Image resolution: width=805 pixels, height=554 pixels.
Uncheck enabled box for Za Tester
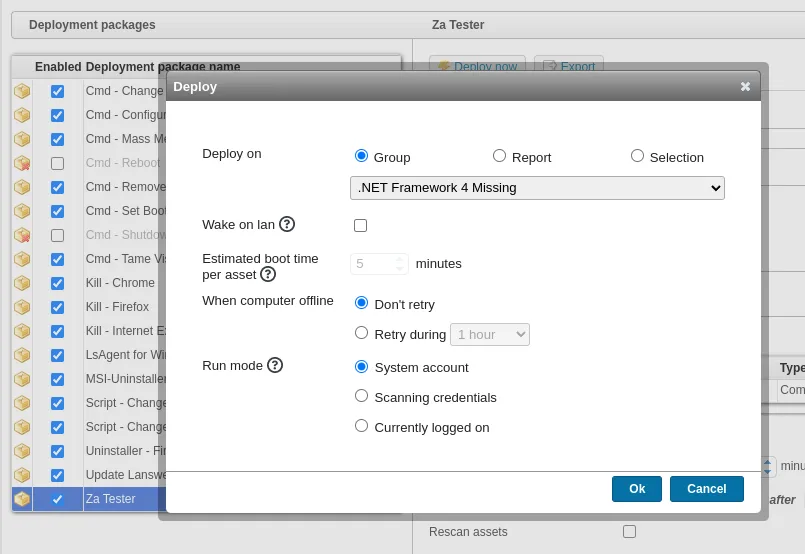click(x=58, y=499)
